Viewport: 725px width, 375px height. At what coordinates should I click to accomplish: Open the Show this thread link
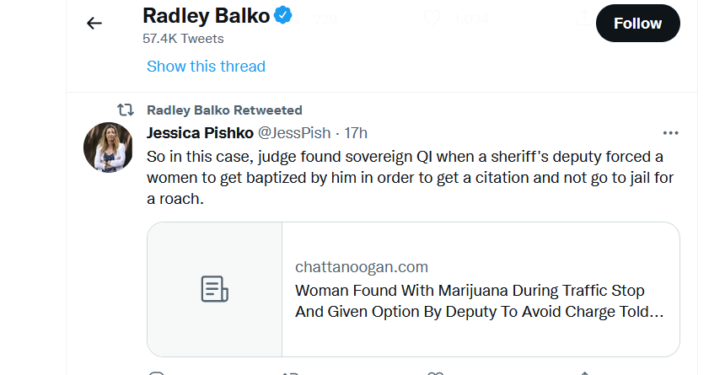click(x=206, y=66)
